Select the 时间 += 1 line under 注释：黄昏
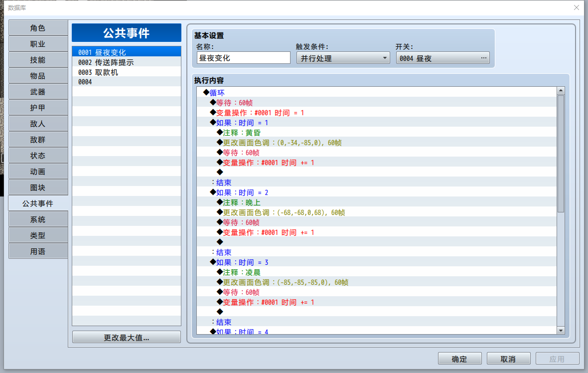This screenshot has height=373, width=588. [377, 162]
